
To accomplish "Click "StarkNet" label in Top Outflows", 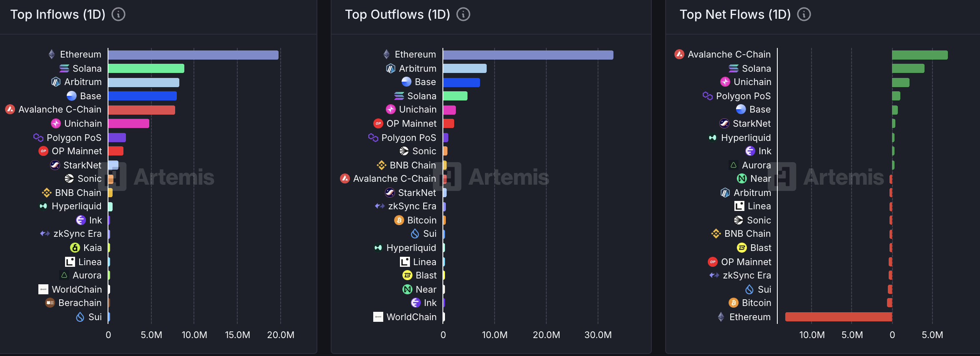I will [417, 193].
